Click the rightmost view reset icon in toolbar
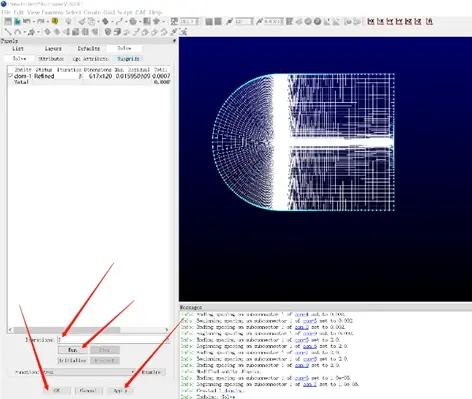Image resolution: width=472 pixels, height=399 pixels. click(x=429, y=21)
